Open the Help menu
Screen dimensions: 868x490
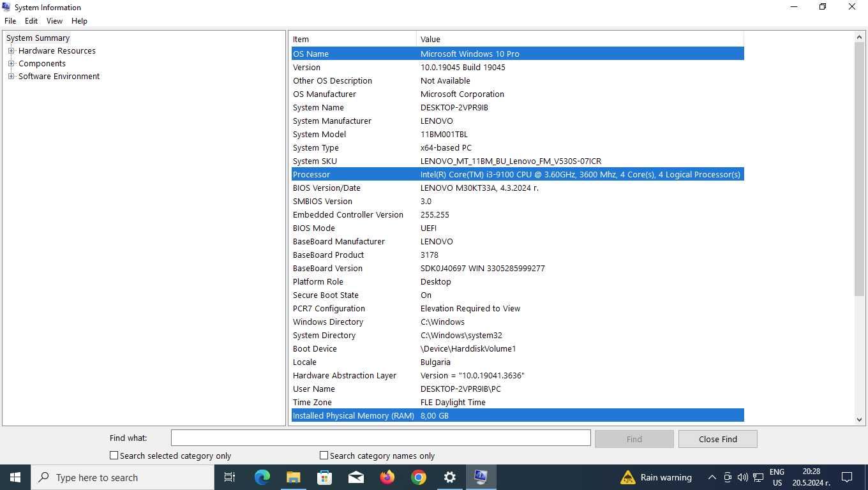click(x=79, y=21)
